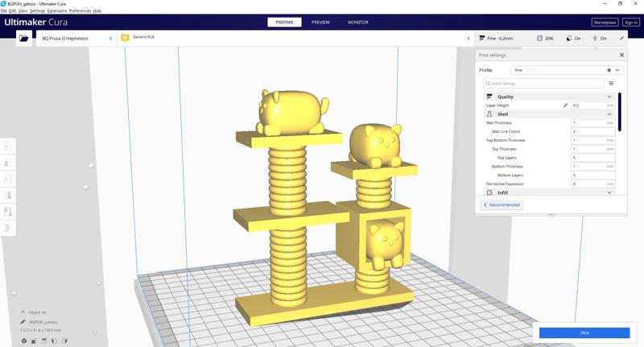Select the Move tool in left toolbar

click(8, 146)
